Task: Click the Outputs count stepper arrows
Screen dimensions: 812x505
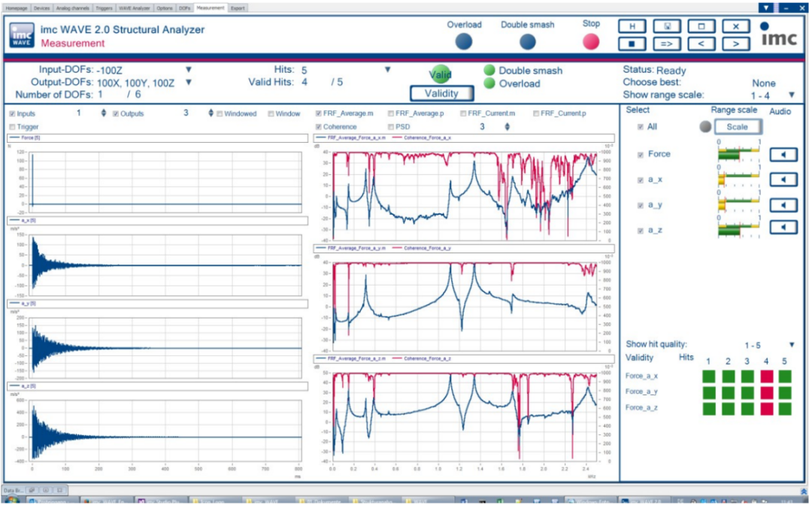Action: point(211,113)
